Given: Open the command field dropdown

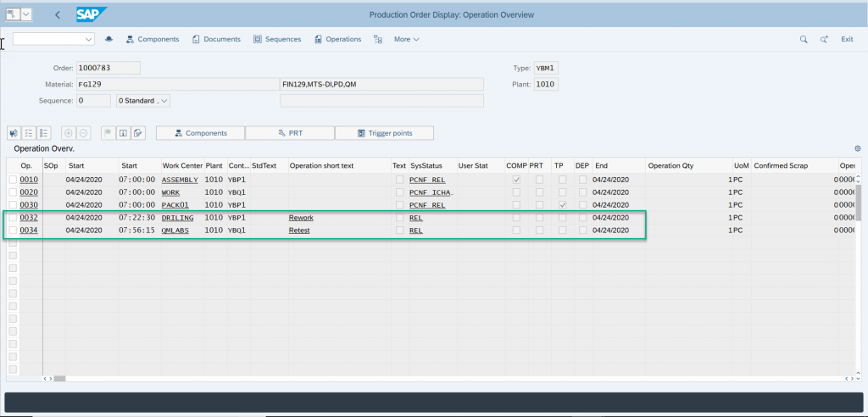Looking at the screenshot, I should coord(88,39).
